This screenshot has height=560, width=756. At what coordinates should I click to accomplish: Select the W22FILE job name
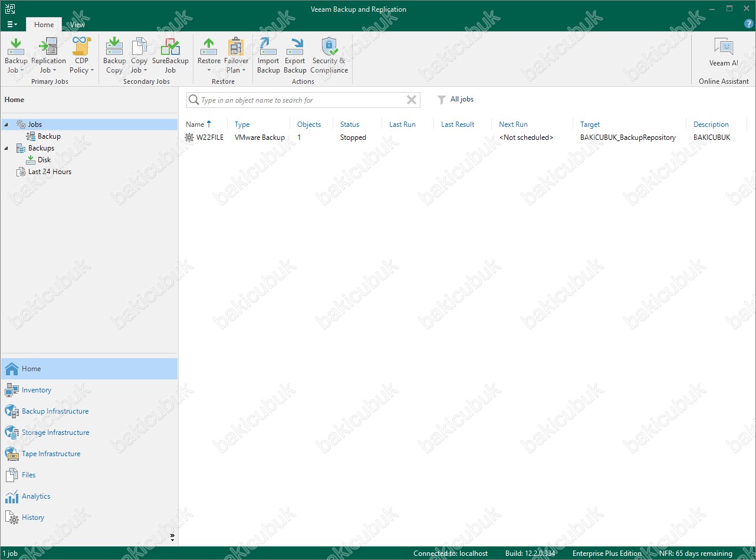(210, 137)
